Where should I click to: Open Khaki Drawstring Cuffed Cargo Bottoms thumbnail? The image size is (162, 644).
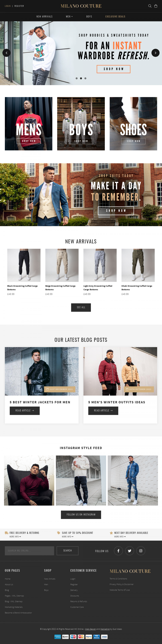(x=138, y=265)
